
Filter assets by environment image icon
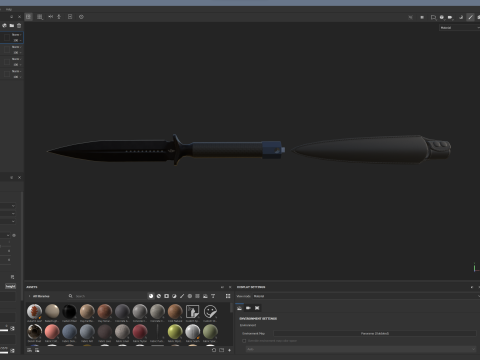[x=205, y=296]
